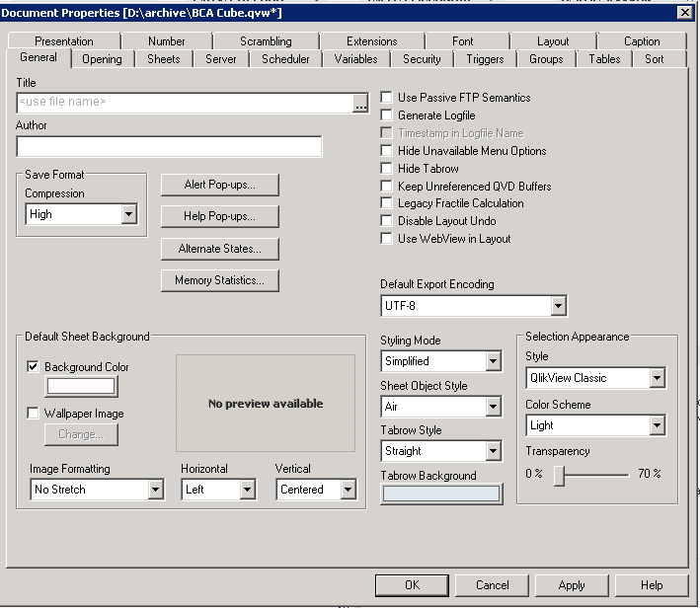Open the Triggers tab
Screen dimensions: 700x608
[x=485, y=59]
